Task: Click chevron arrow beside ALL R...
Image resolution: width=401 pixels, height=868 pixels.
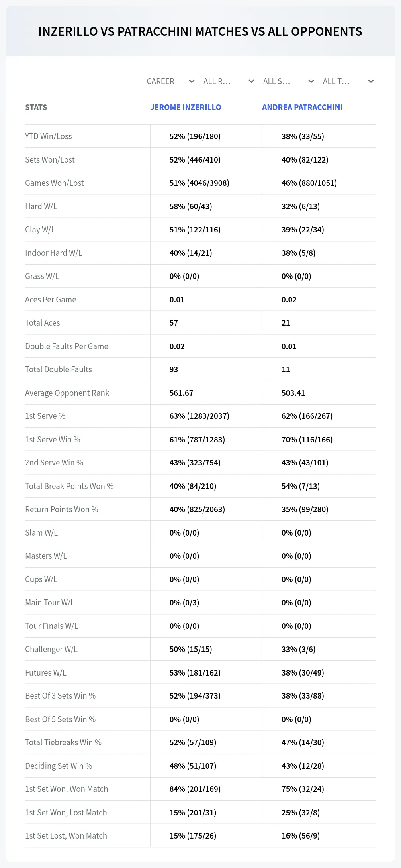Action: pos(251,81)
